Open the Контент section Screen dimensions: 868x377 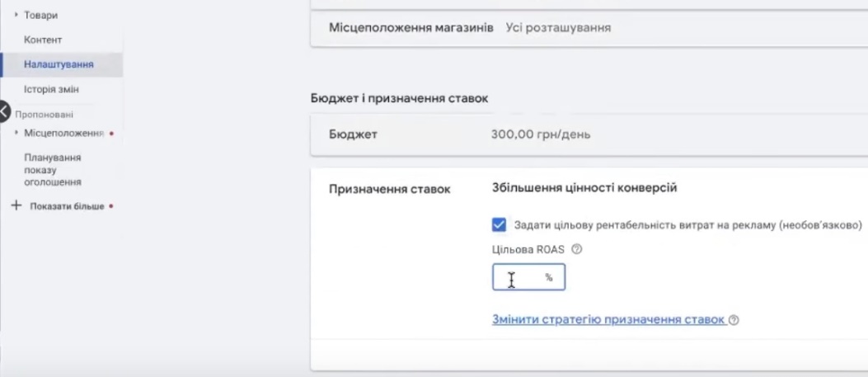(44, 40)
